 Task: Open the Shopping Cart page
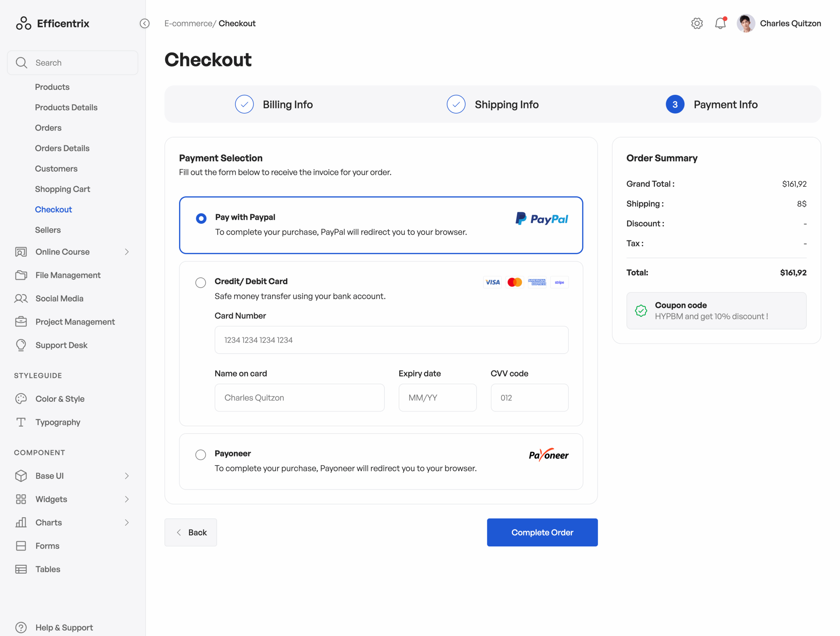pos(63,189)
